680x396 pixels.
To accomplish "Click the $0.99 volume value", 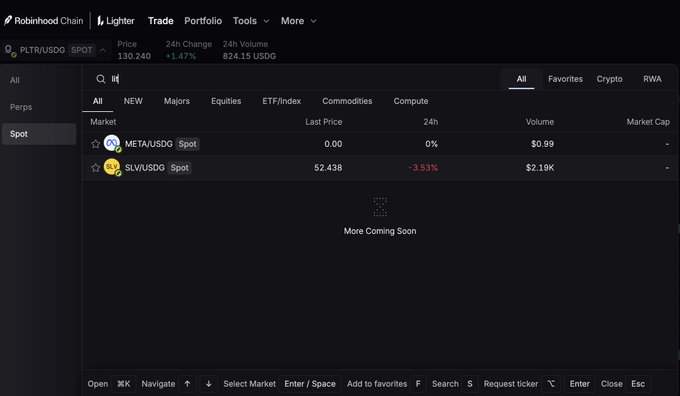I will [x=542, y=144].
